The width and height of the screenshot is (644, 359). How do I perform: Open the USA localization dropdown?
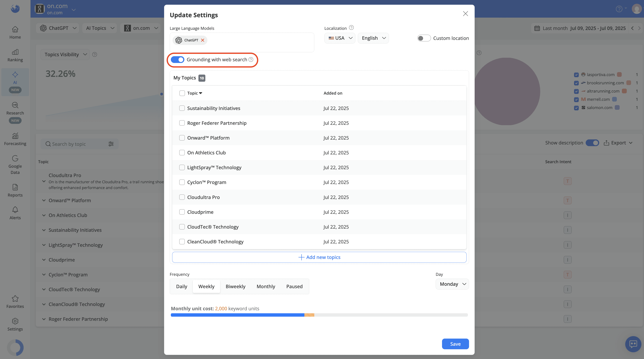tap(340, 38)
